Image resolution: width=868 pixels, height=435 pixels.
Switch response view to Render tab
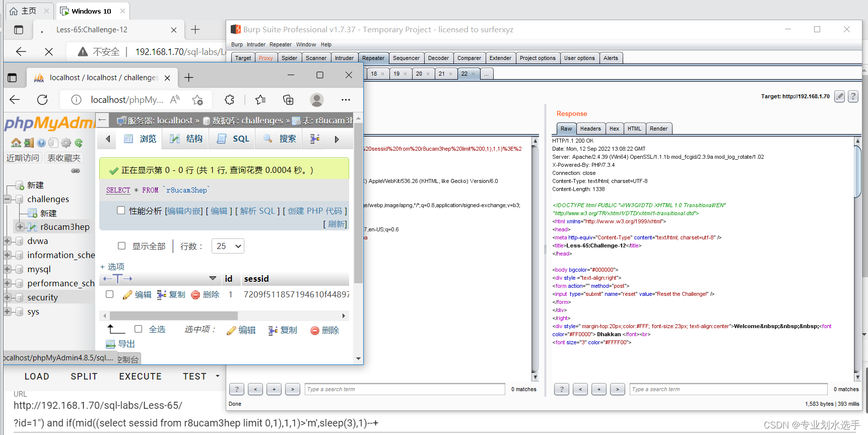tap(658, 129)
